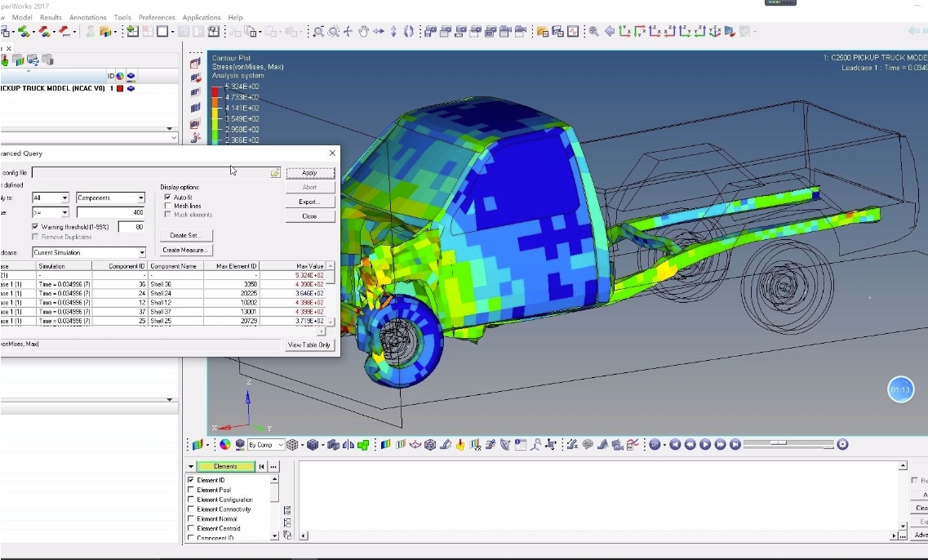Click the Create Set... button

[186, 235]
